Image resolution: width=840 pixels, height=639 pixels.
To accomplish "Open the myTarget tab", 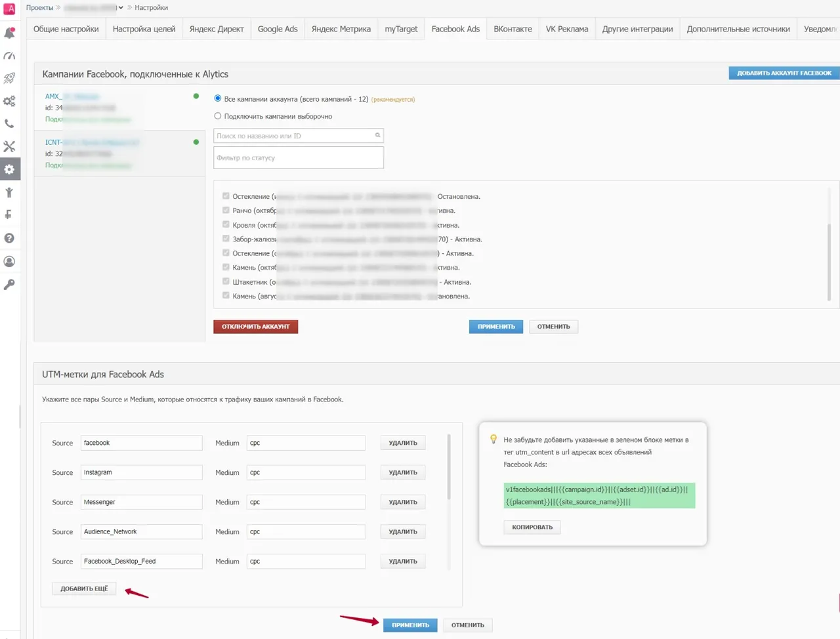I will click(401, 29).
